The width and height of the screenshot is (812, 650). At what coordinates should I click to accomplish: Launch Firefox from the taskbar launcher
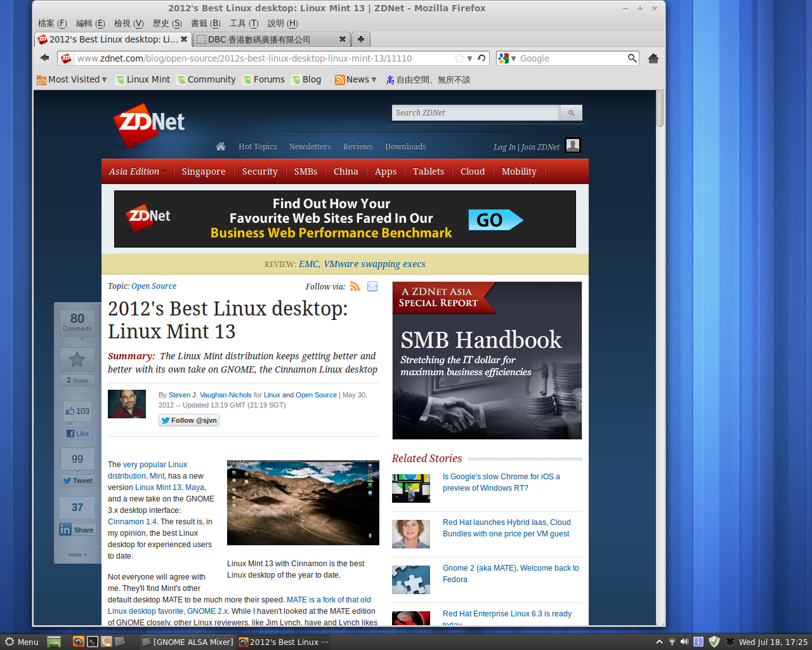point(78,642)
